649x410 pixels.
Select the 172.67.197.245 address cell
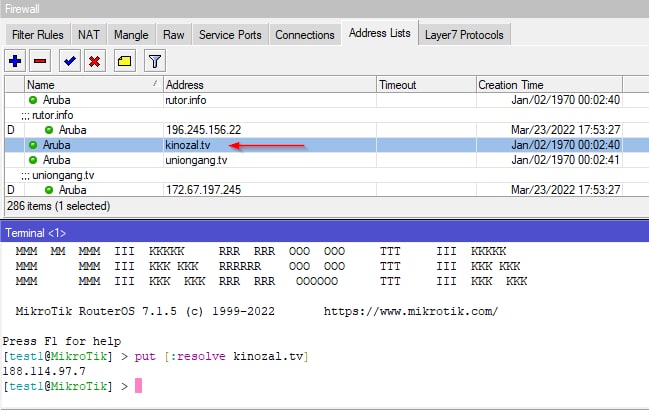[x=203, y=190]
